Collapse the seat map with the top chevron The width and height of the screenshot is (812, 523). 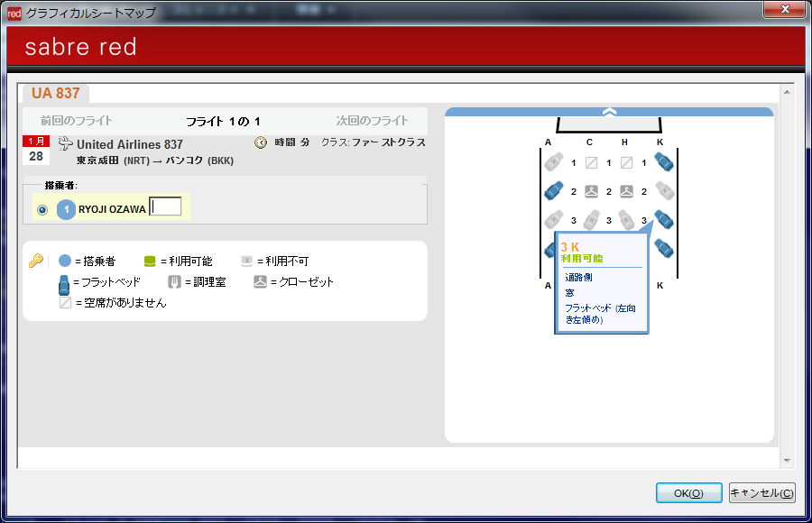pyautogui.click(x=609, y=112)
